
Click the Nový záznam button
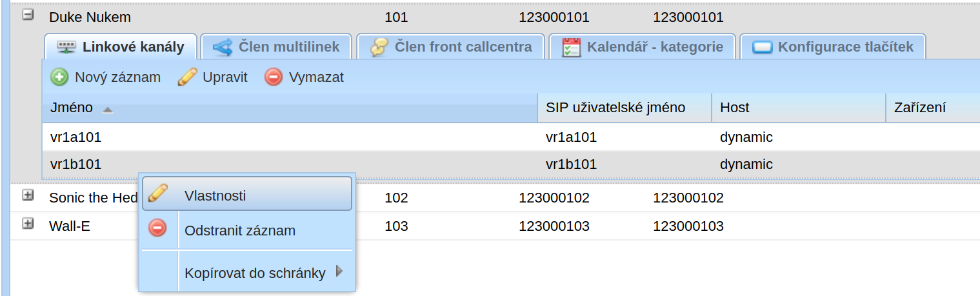pyautogui.click(x=106, y=77)
